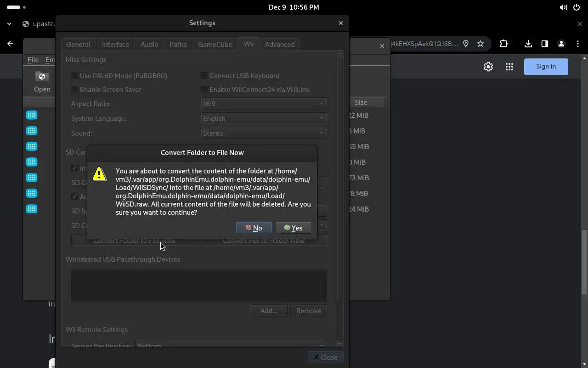Select game icon in the 73 MiB row

(x=32, y=178)
